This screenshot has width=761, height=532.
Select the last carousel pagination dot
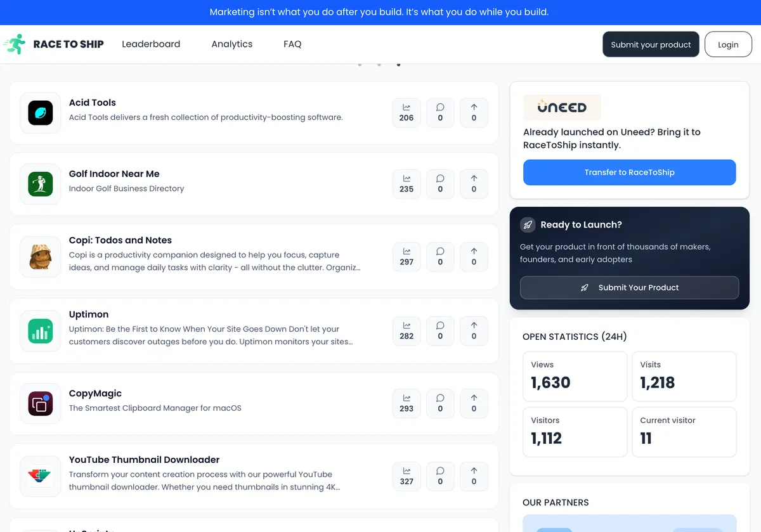398,64
